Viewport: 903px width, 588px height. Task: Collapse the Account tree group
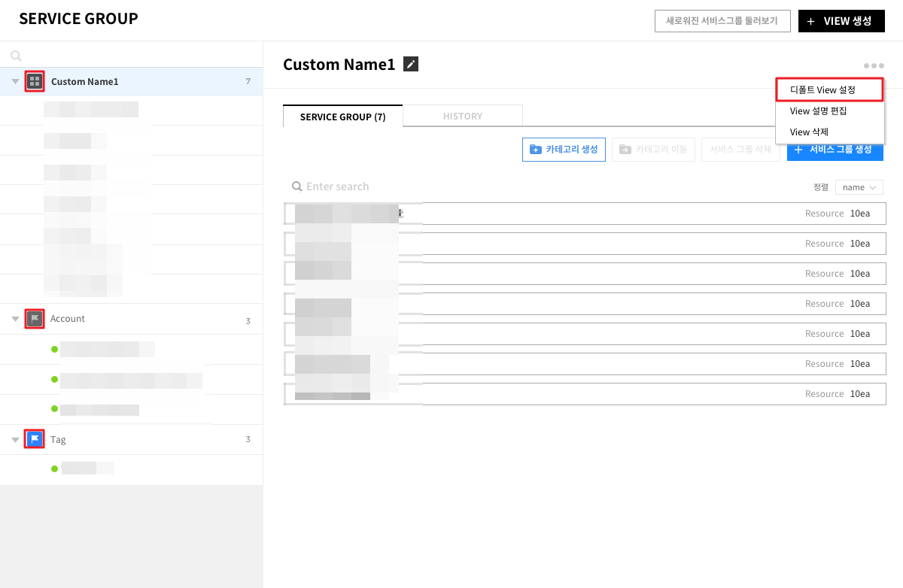(x=15, y=319)
